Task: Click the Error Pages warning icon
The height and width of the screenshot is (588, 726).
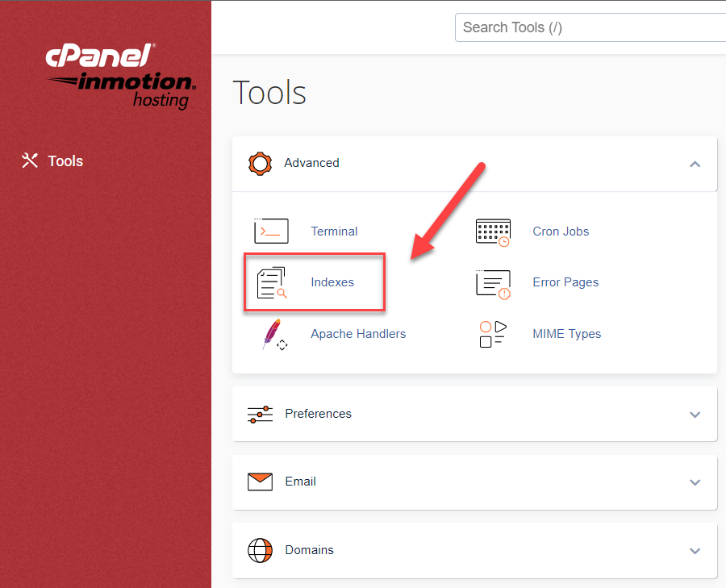Action: point(493,284)
